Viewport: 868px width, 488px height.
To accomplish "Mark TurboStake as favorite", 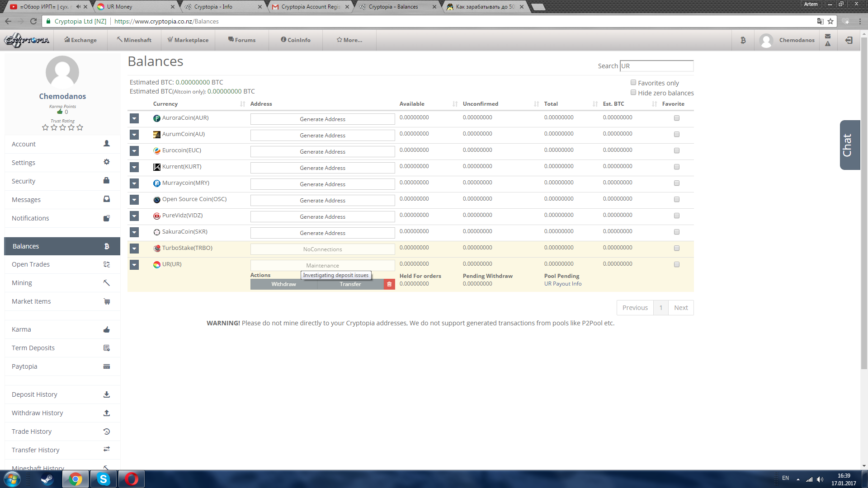I will (x=677, y=249).
